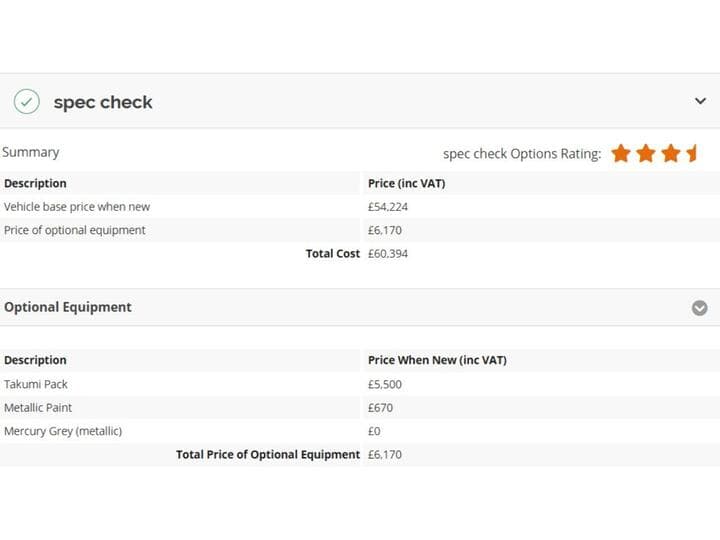
Task: Click the Vehicle base price when new row
Action: (360, 207)
